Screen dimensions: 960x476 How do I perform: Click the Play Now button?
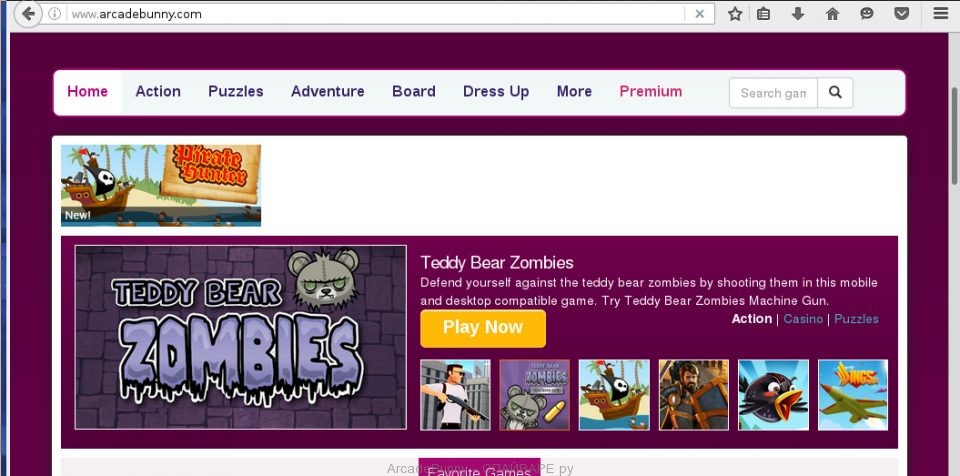pos(483,328)
